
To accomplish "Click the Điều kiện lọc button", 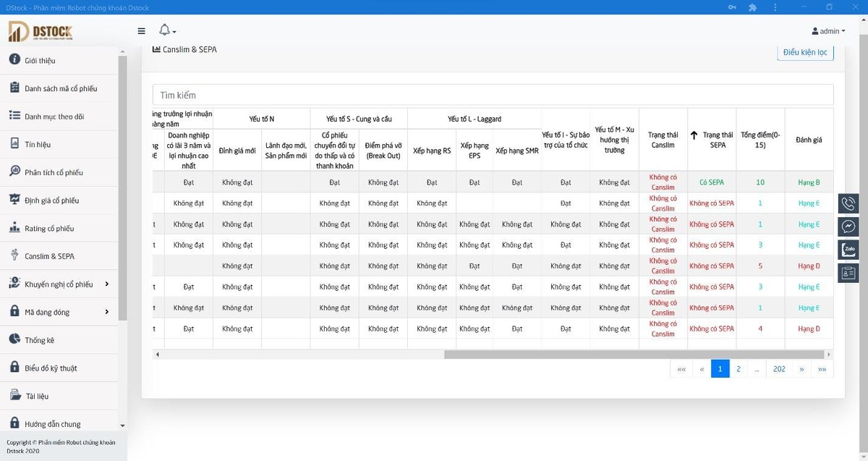I will point(805,53).
